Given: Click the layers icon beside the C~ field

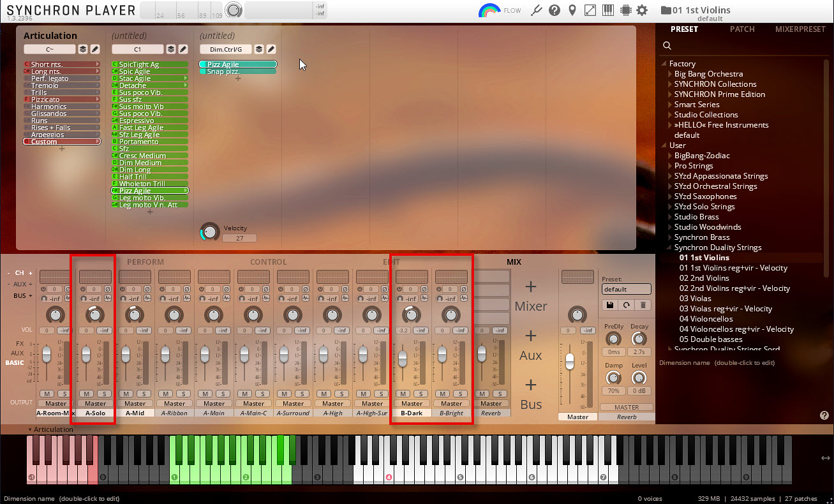Looking at the screenshot, I should (83, 49).
